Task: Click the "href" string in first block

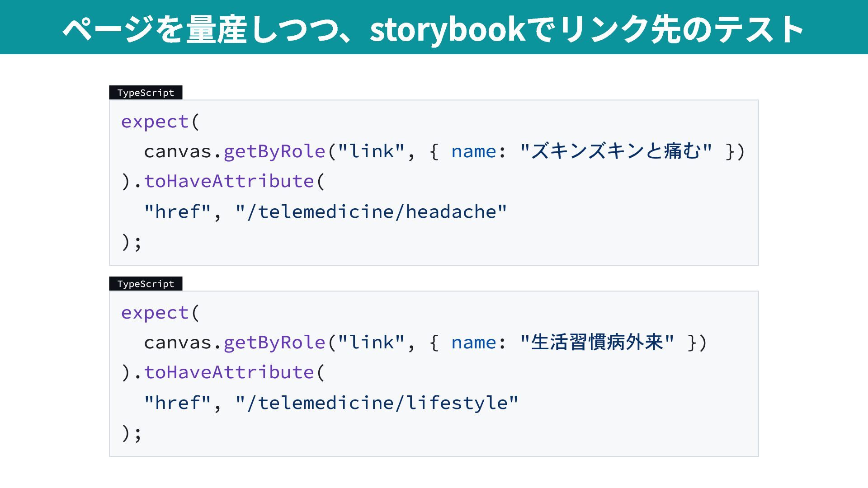Action: (177, 211)
